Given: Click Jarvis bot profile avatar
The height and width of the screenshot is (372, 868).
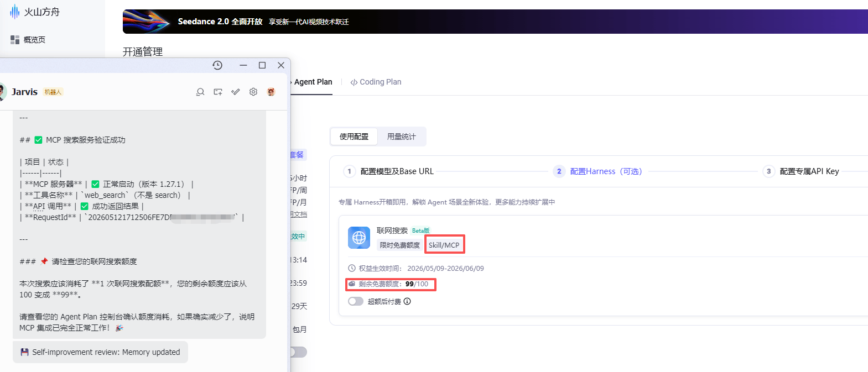Looking at the screenshot, I should (2, 92).
